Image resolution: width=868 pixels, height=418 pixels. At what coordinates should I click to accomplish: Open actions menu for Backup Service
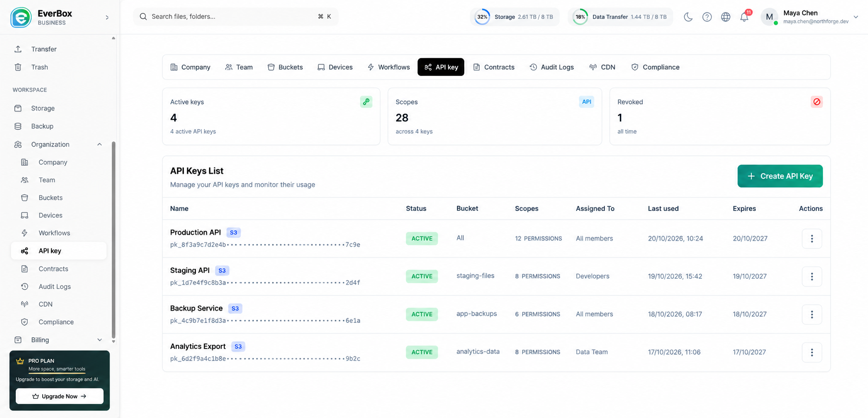click(x=812, y=315)
